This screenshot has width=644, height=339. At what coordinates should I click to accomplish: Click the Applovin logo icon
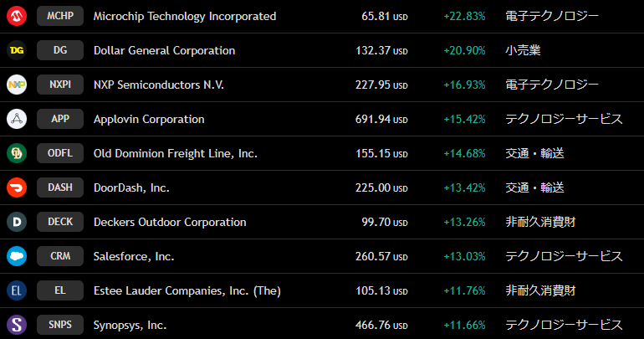17,119
